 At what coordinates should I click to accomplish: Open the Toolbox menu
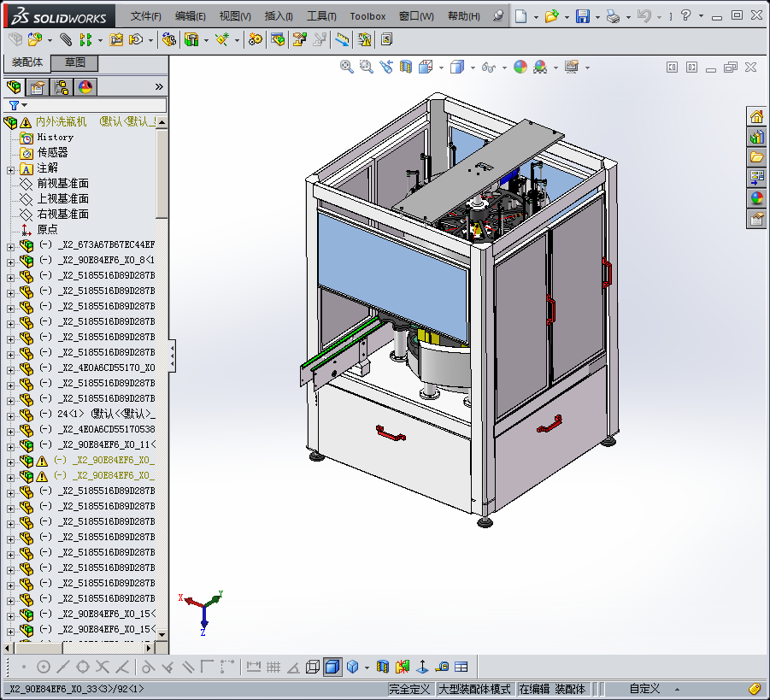(x=367, y=16)
